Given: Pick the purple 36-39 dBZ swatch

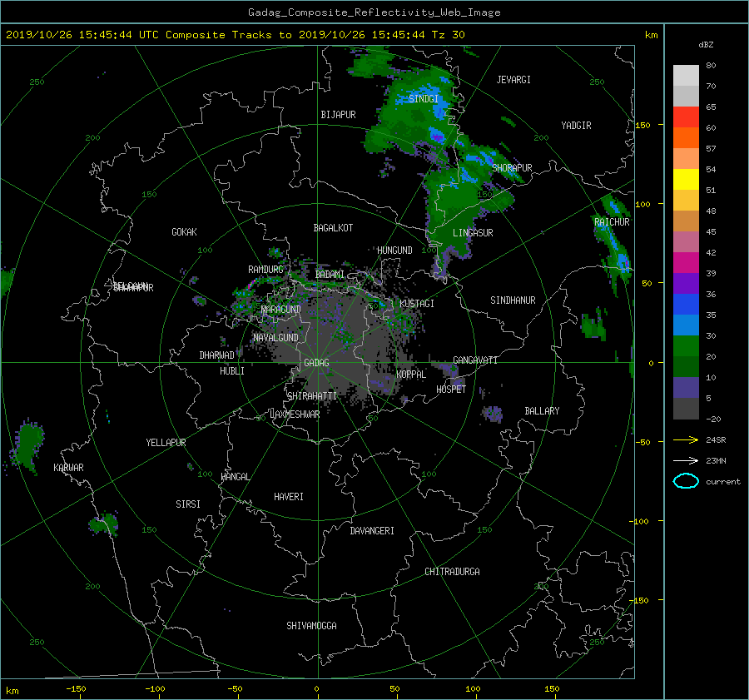Looking at the screenshot, I should coord(686,284).
